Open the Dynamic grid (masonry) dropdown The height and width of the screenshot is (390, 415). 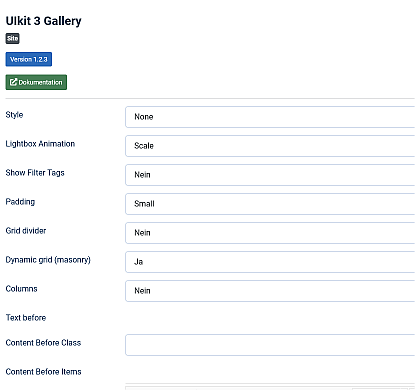270,262
